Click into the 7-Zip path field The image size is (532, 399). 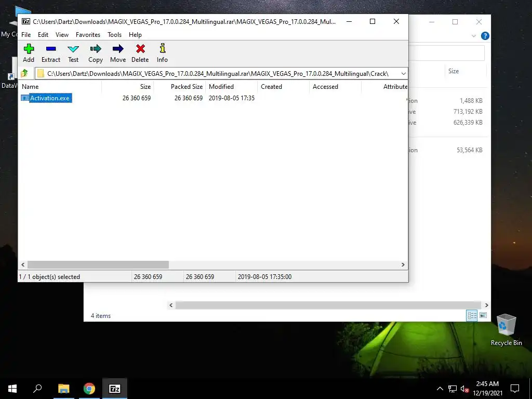217,74
